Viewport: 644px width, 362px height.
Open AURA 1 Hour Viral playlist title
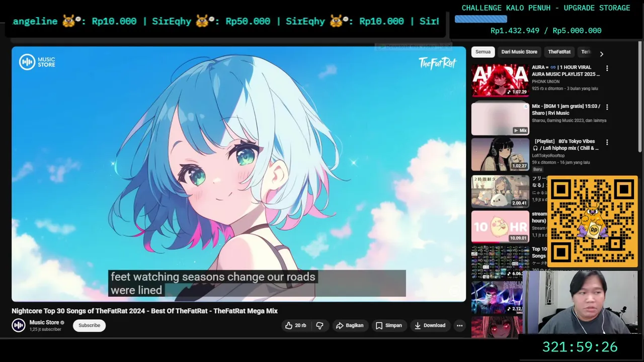tap(566, 70)
